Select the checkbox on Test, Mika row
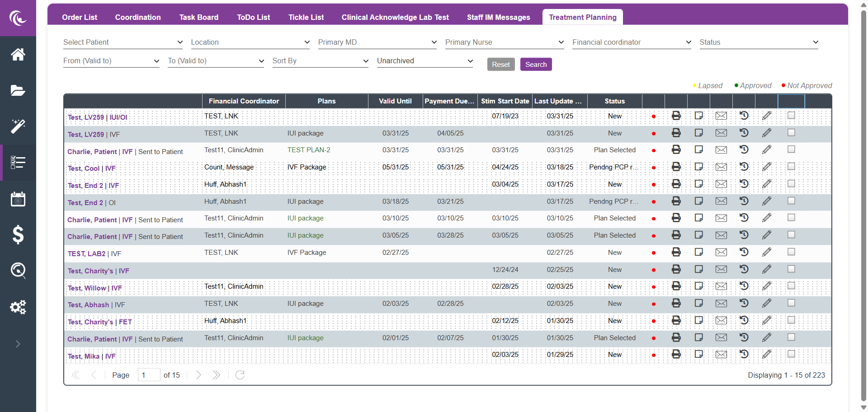868x412 pixels. (791, 354)
